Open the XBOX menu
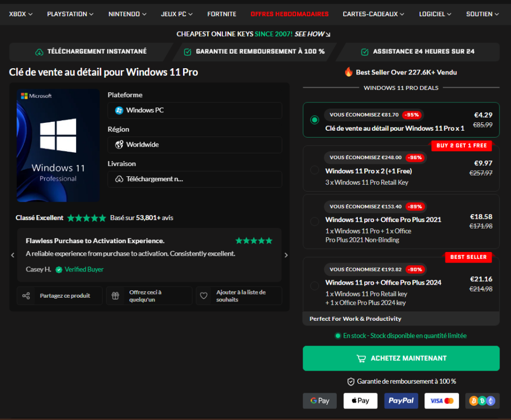 point(20,14)
